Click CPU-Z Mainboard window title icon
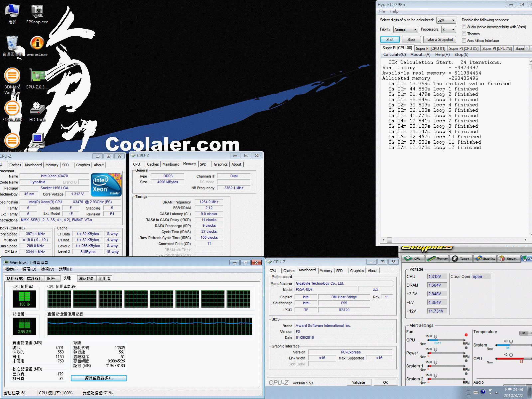Screen dimensions: 532x399 pyautogui.click(x=270, y=262)
